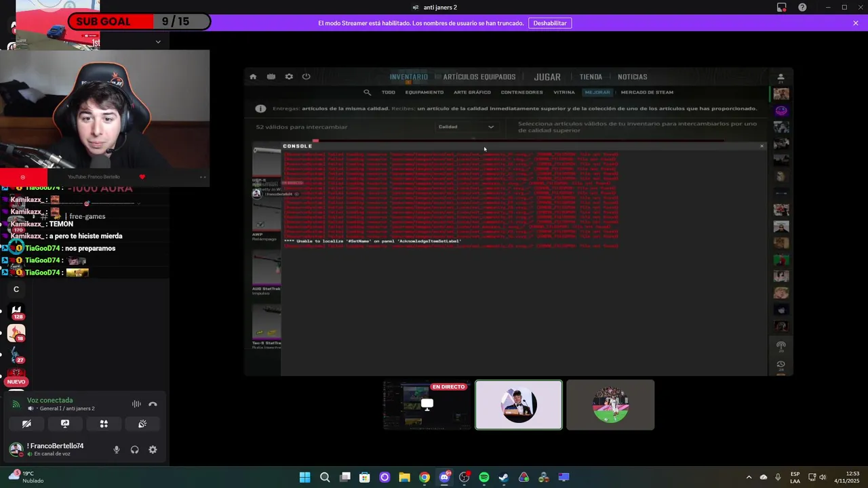Expand the Calidad sort dropdown

(467, 127)
